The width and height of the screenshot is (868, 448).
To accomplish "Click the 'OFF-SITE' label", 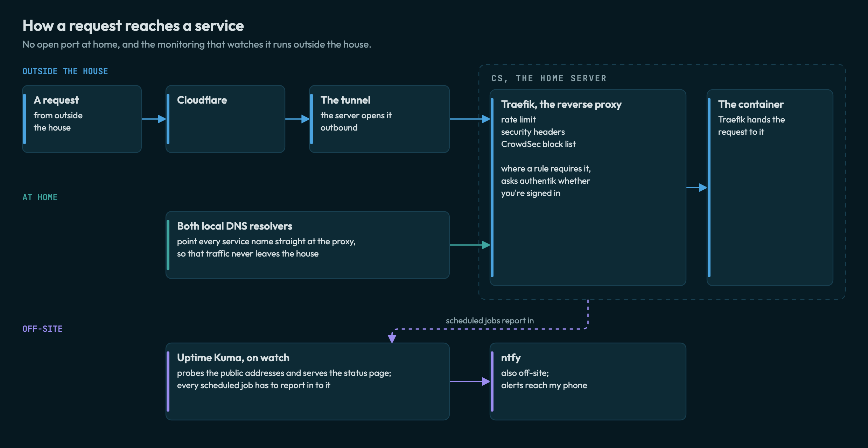I will pyautogui.click(x=42, y=329).
